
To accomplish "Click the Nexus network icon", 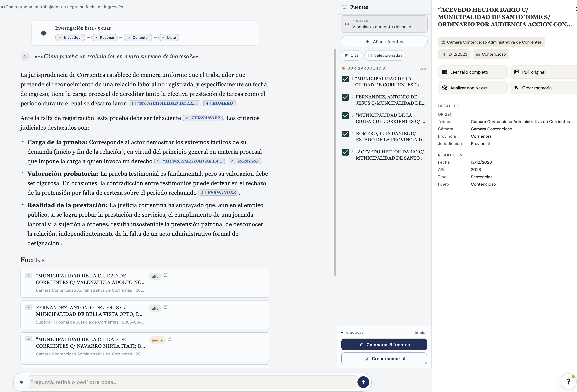I will [445, 88].
